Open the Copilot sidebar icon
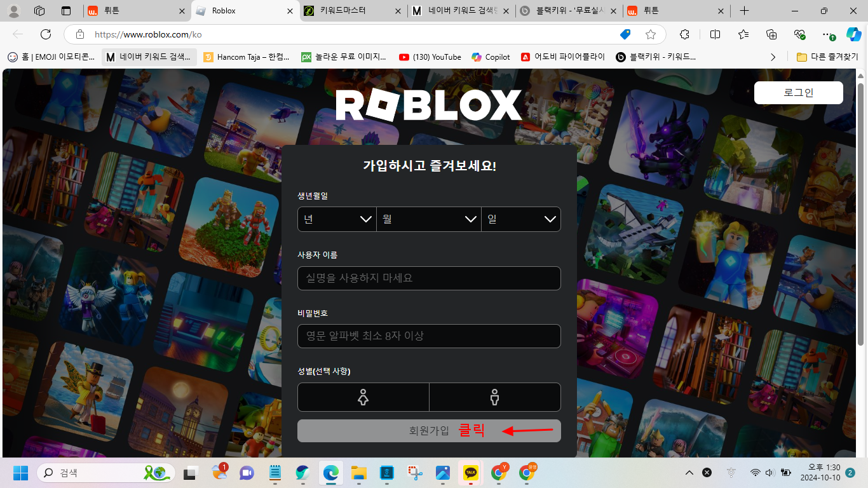 point(853,34)
